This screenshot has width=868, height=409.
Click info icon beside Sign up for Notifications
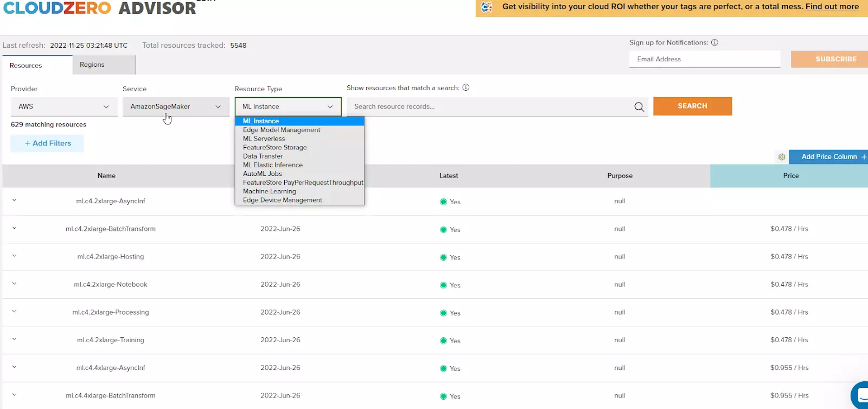[714, 42]
